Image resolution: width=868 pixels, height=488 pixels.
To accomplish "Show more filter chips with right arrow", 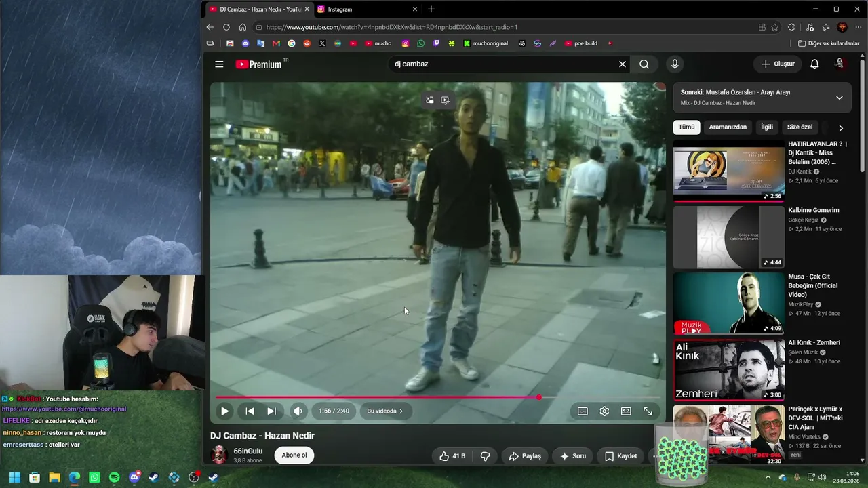I will (x=840, y=128).
